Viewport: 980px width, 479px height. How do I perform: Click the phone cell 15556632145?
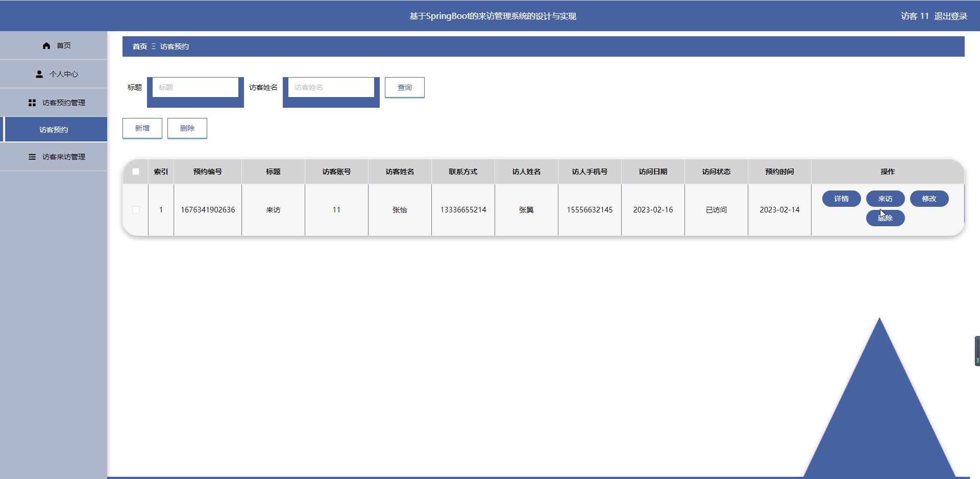tap(590, 210)
